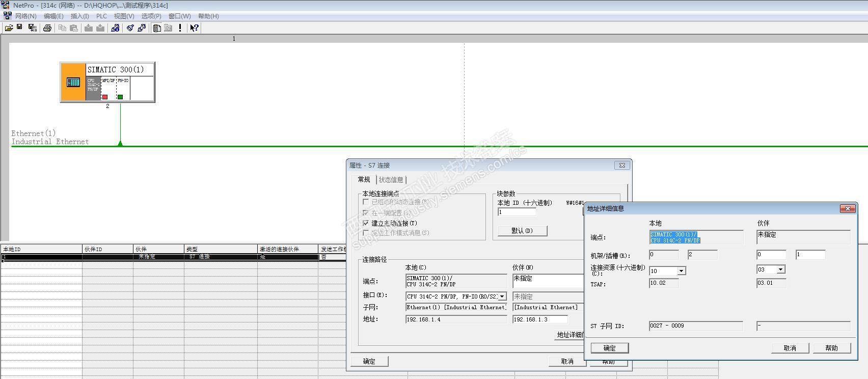Open the 编辑(E) menu
Screen dimensions: 868x379
tap(53, 16)
